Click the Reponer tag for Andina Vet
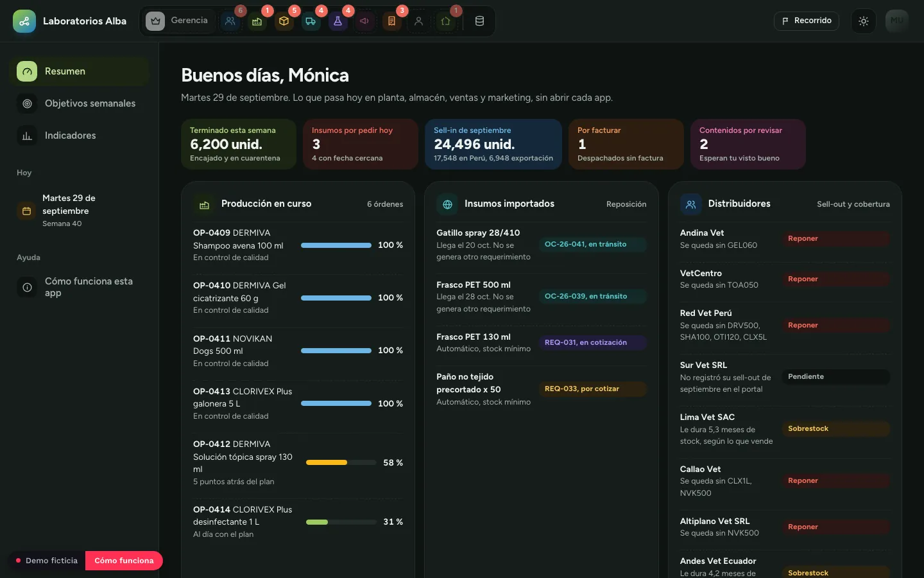This screenshot has height=578, width=924. tap(836, 239)
